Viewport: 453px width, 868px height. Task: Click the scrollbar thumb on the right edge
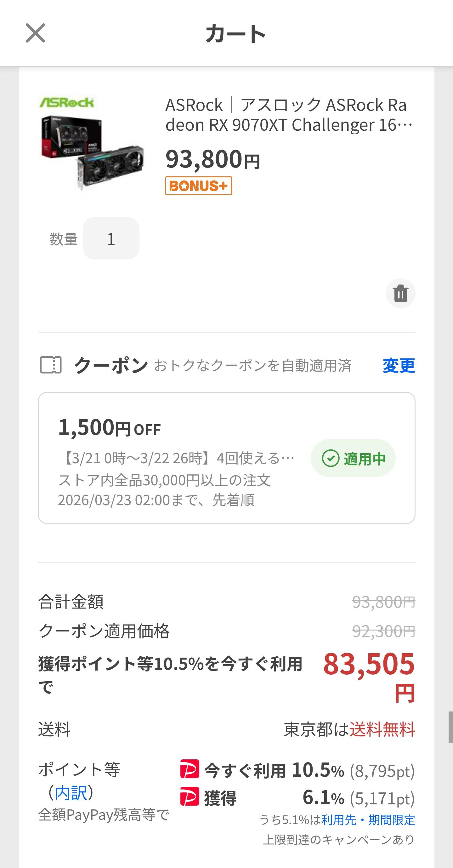(x=450, y=727)
